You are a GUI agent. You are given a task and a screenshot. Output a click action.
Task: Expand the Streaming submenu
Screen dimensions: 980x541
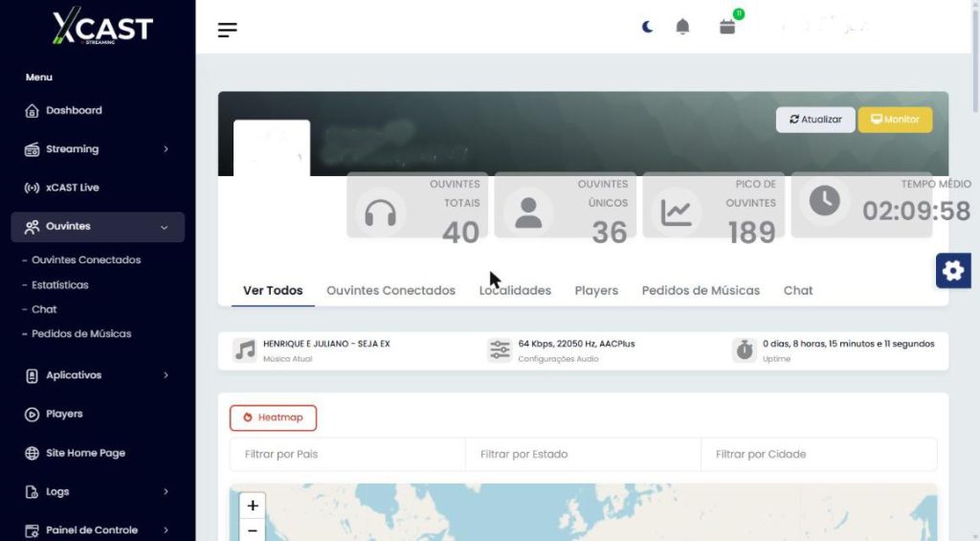tap(166, 148)
